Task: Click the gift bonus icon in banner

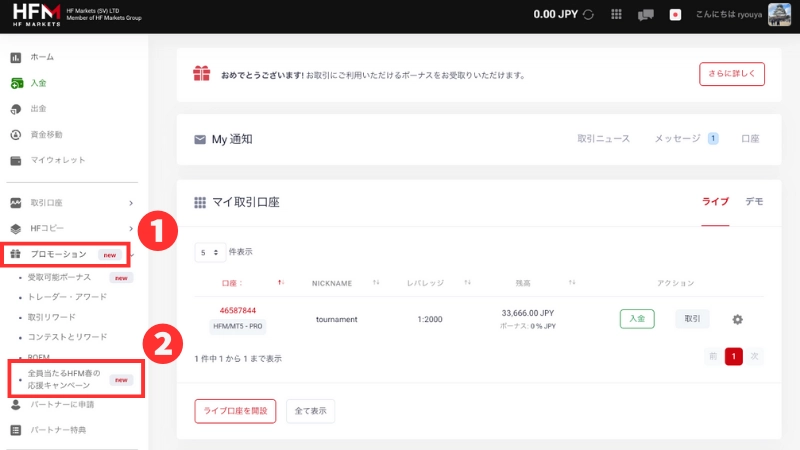Action: click(202, 74)
